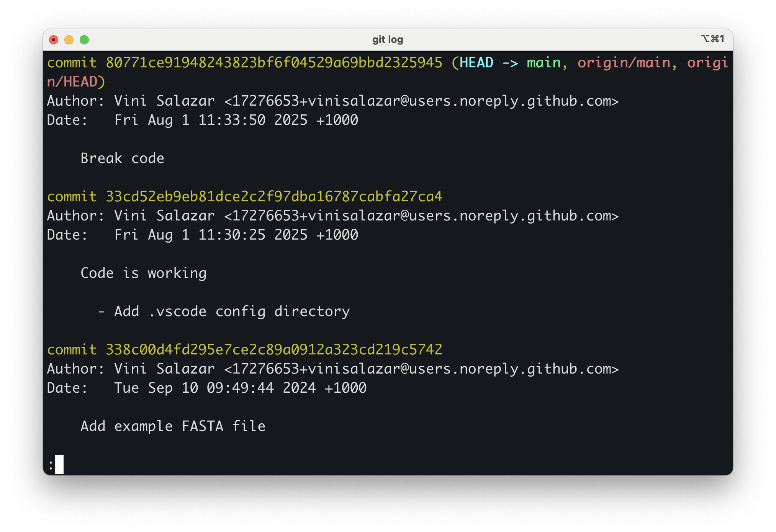Click the date 'Tue Sep 10 09:49:44 2024'

click(215, 388)
